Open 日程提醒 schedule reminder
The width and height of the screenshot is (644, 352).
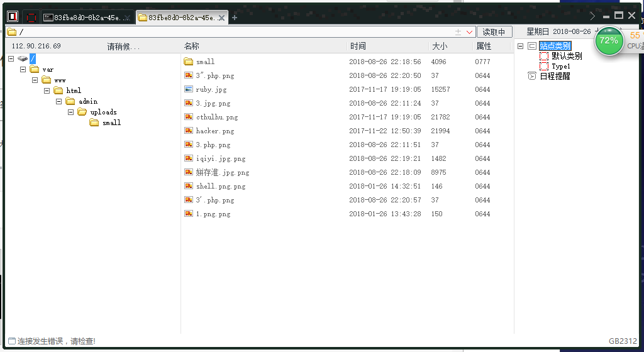[555, 76]
